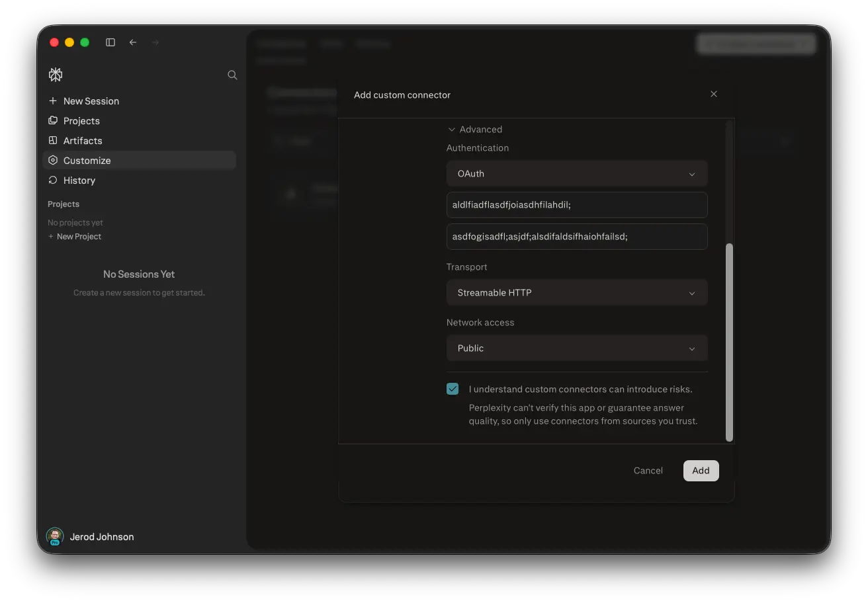The width and height of the screenshot is (868, 603).
Task: Click 'Create a new session to get started.'
Action: pyautogui.click(x=139, y=293)
